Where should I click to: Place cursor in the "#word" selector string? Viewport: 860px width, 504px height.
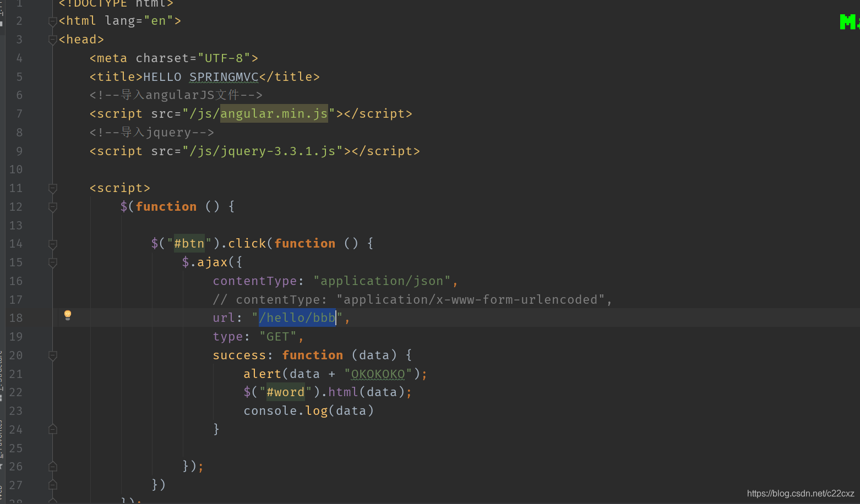tap(286, 392)
